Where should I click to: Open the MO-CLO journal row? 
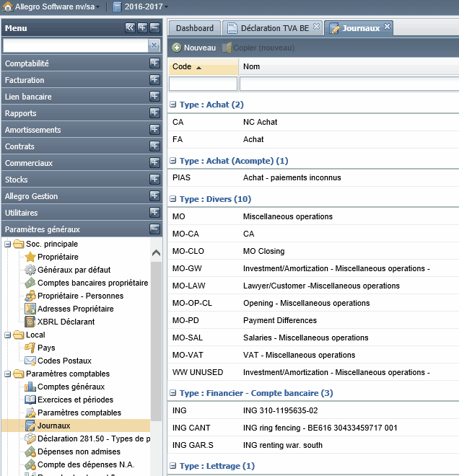[x=313, y=251]
